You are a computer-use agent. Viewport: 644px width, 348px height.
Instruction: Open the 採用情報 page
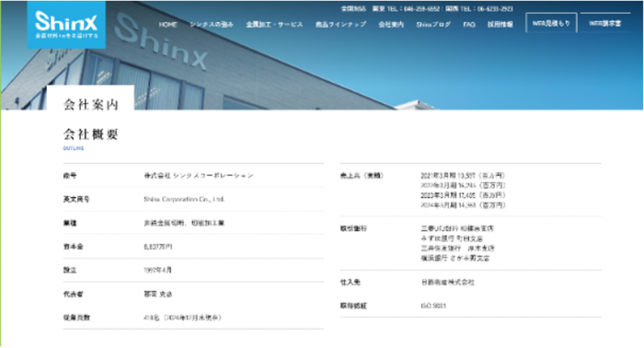pyautogui.click(x=500, y=25)
